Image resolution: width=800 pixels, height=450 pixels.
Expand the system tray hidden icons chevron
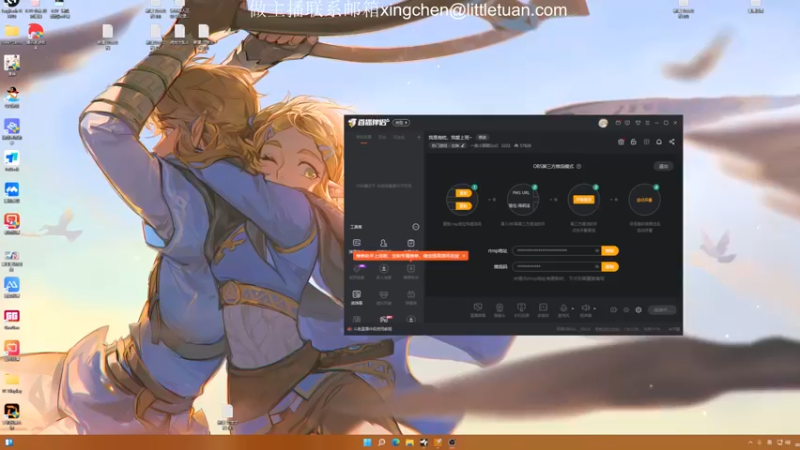pyautogui.click(x=750, y=442)
